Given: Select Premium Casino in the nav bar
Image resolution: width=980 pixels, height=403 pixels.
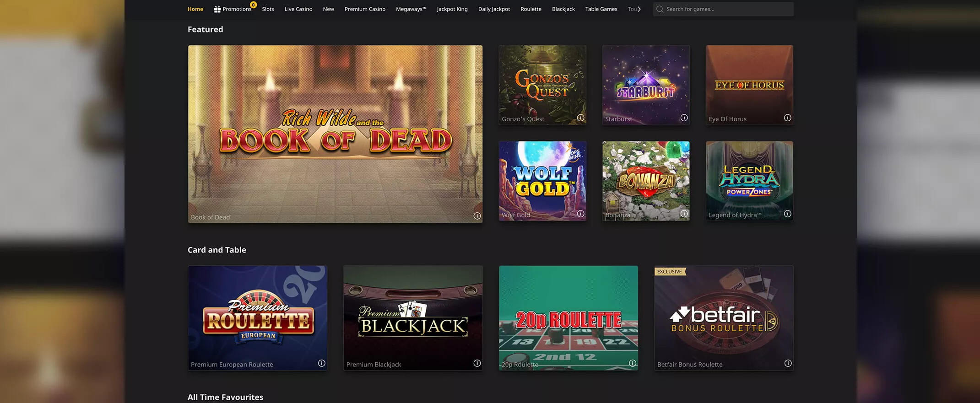Looking at the screenshot, I should (365, 9).
